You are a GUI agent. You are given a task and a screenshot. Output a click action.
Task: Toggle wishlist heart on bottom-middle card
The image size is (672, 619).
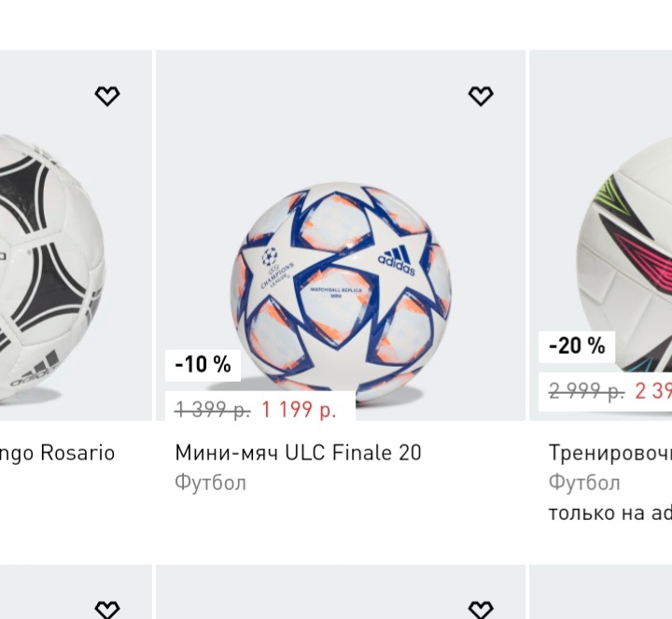click(481, 609)
